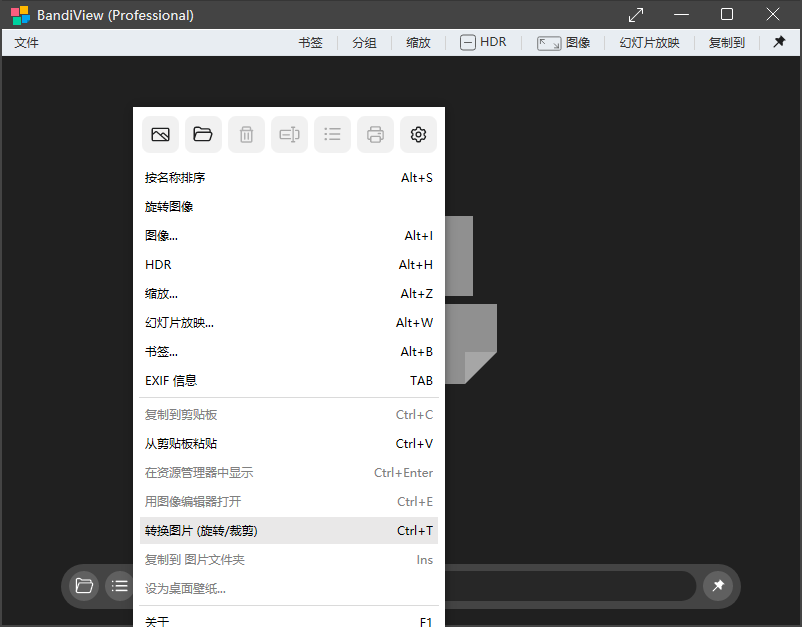Select 复制到剪贴板 menu entry
Screen dimensions: 802x627
point(288,415)
